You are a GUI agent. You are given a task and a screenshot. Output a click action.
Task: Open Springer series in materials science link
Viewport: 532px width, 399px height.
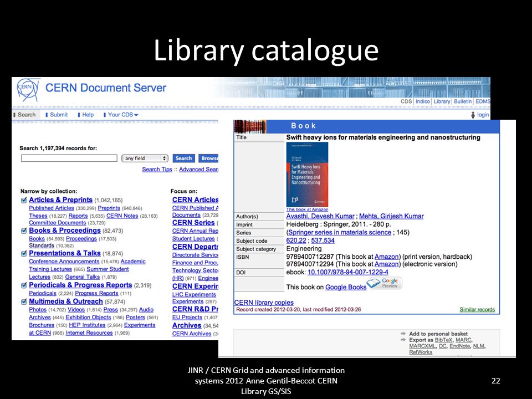point(340,232)
